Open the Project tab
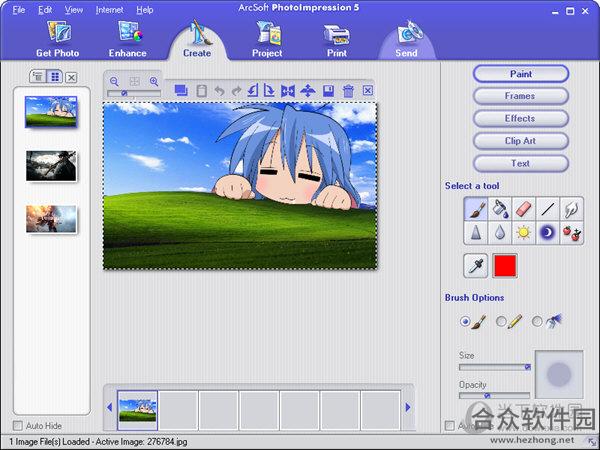Viewport: 600px width, 450px height. point(267,39)
